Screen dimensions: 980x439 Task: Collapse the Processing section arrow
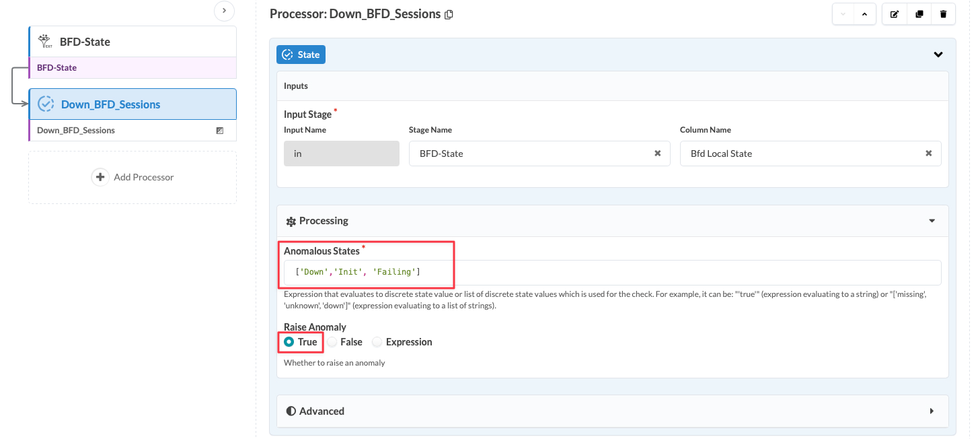click(932, 221)
